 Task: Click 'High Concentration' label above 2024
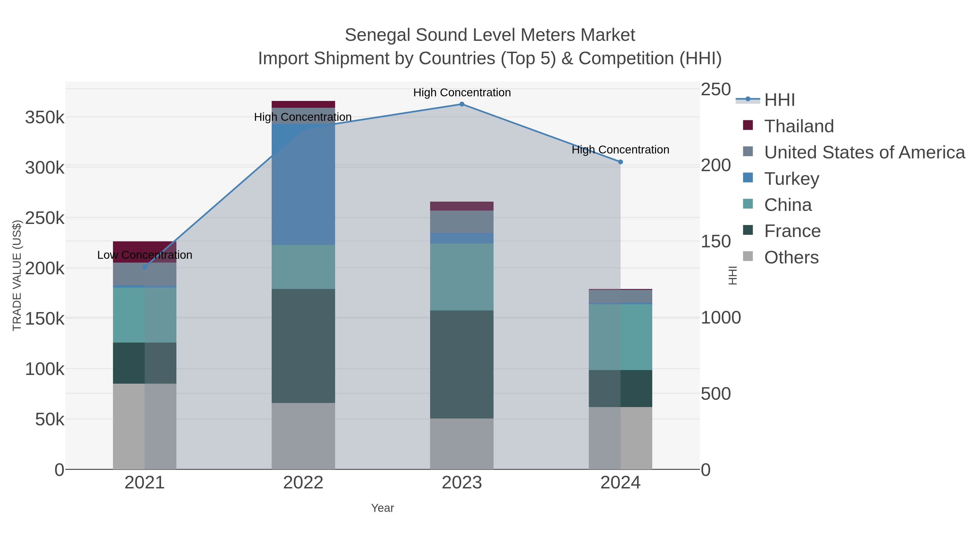pyautogui.click(x=620, y=149)
